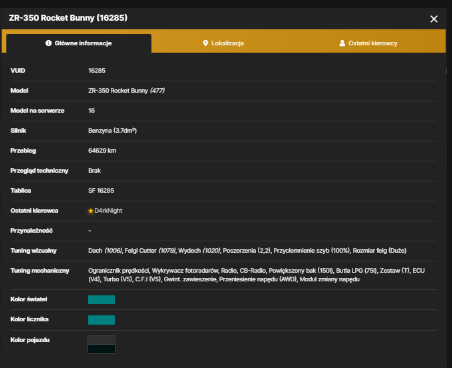This screenshot has height=368, width=452.
Task: Click the plate number SF 16285
Action: click(101, 191)
